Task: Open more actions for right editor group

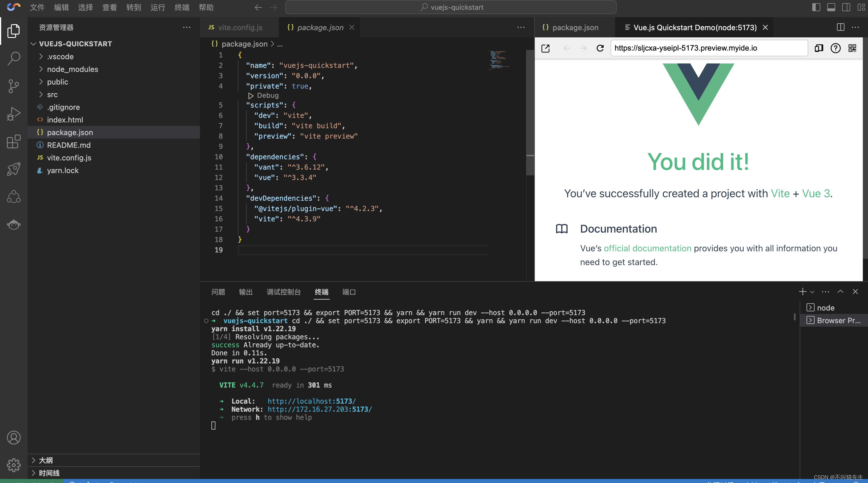Action: [x=856, y=27]
